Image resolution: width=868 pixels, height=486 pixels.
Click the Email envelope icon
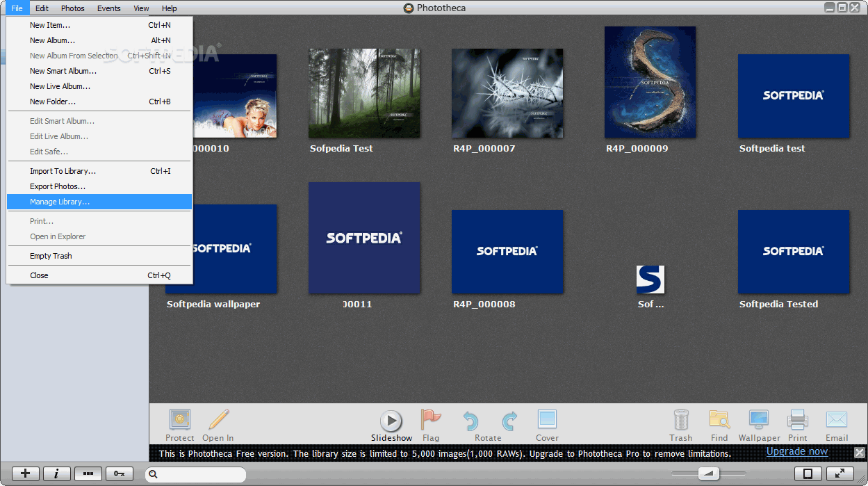837,420
